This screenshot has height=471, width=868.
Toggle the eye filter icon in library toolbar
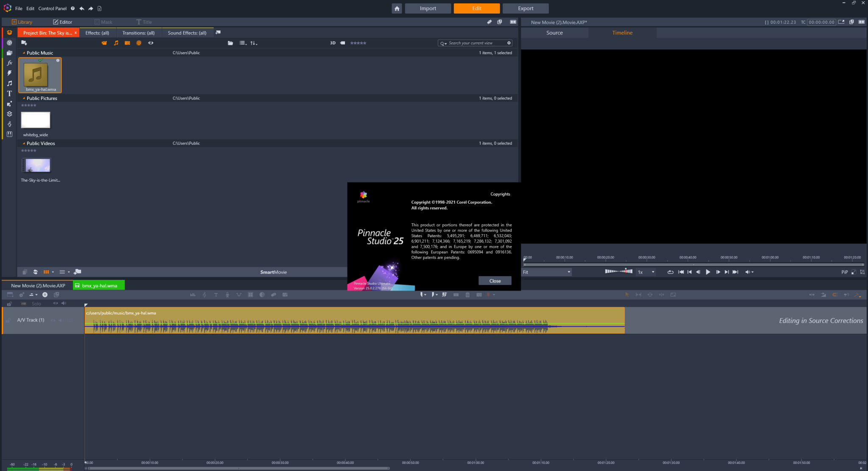150,43
